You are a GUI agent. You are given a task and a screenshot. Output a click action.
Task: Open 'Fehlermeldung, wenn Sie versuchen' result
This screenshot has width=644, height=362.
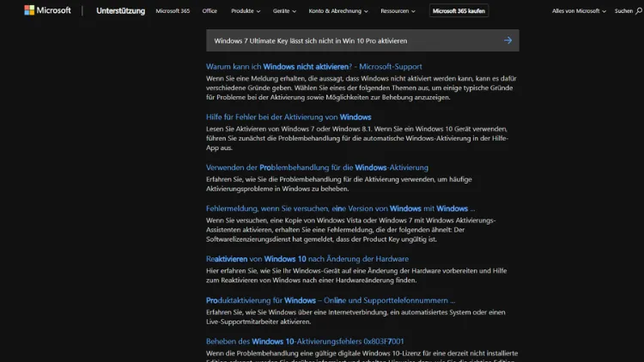pyautogui.click(x=340, y=208)
